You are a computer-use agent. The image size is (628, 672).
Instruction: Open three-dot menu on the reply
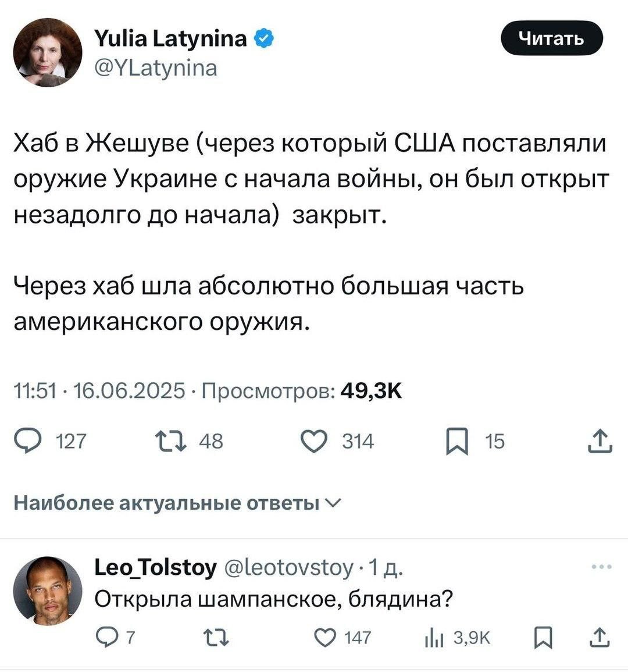(601, 566)
